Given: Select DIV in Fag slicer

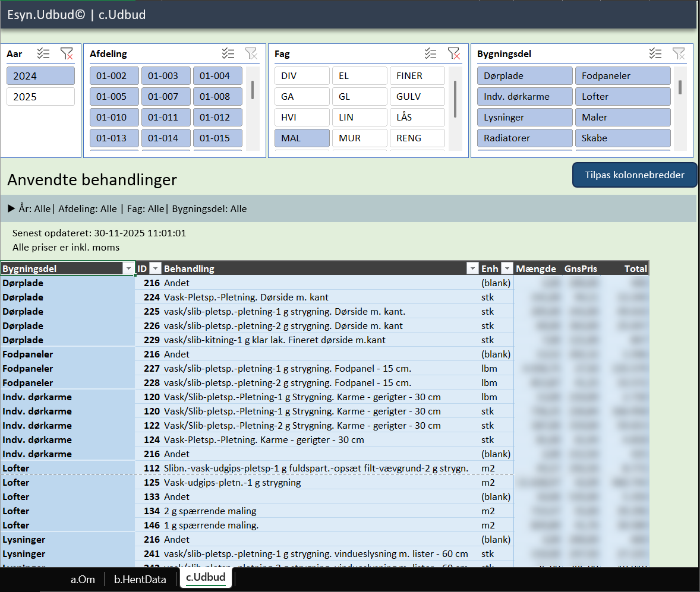Looking at the screenshot, I should coord(302,76).
